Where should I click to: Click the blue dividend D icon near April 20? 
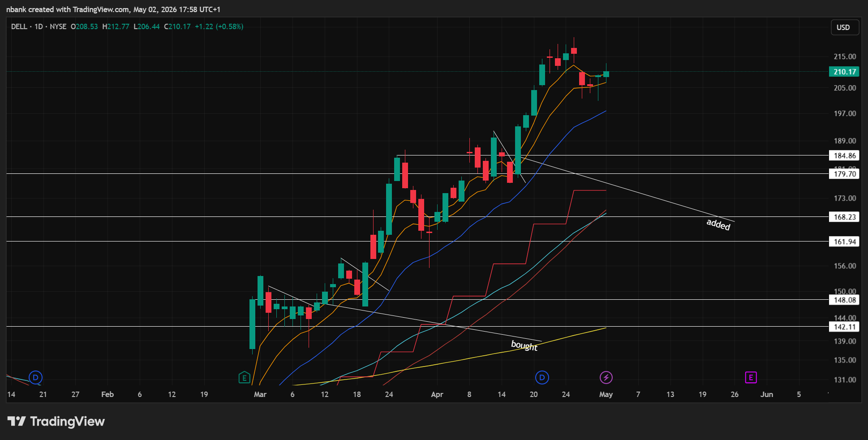pyautogui.click(x=542, y=378)
